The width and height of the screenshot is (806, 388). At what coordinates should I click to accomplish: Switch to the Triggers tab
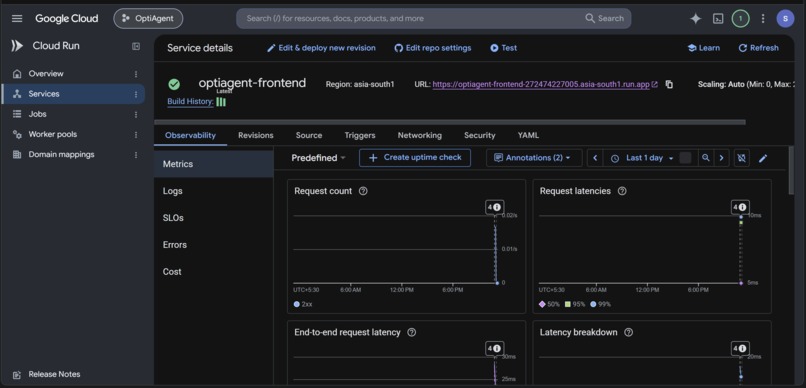360,135
